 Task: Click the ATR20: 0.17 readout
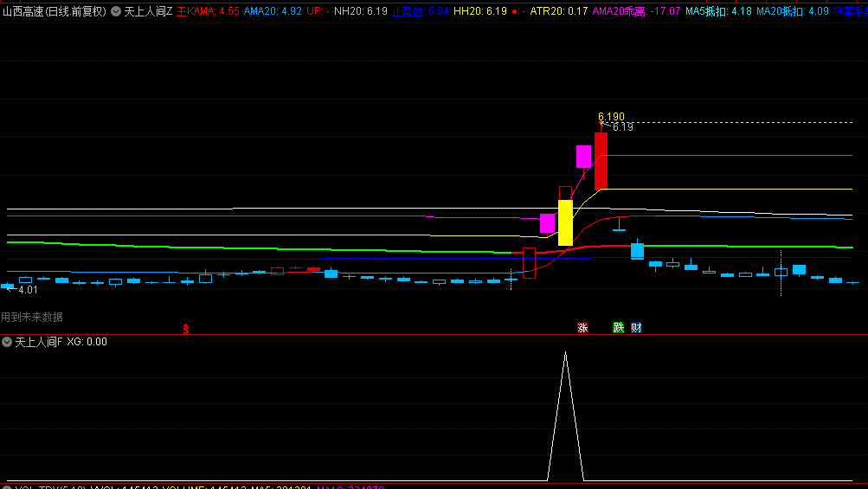coord(558,11)
